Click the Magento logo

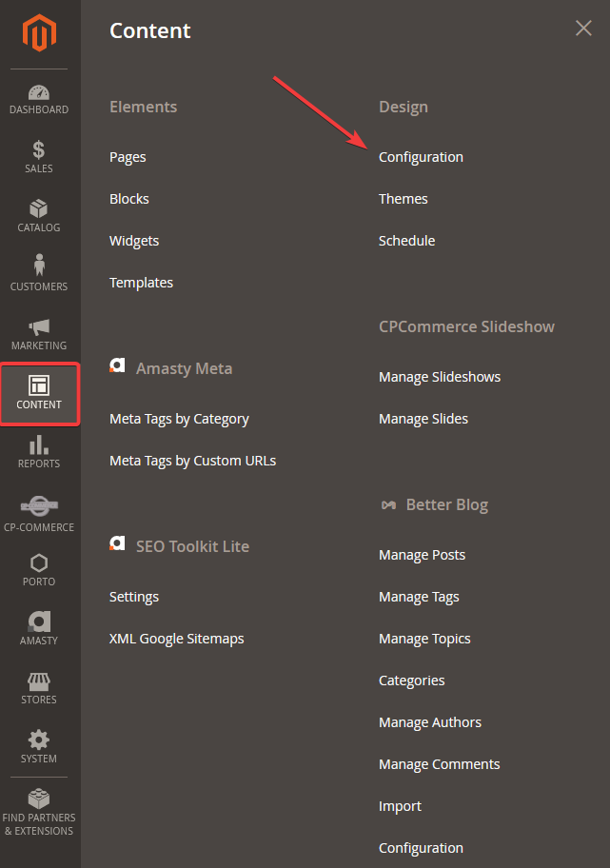click(x=38, y=31)
